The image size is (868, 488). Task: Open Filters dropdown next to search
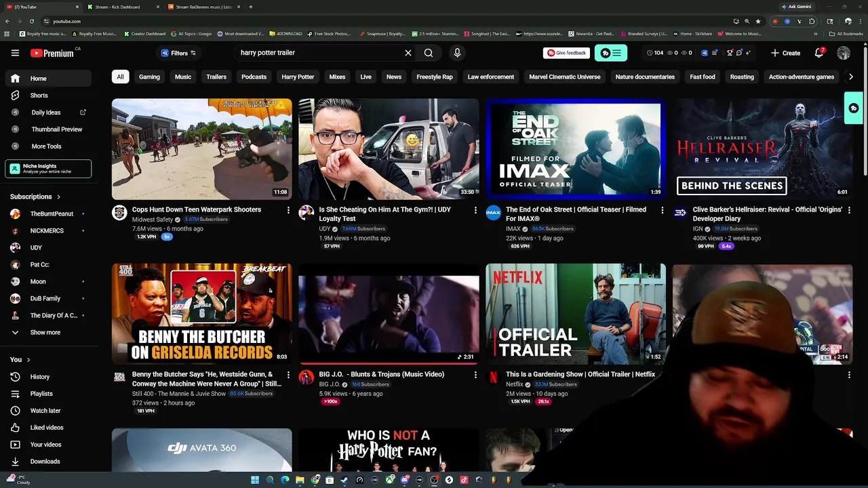click(178, 53)
